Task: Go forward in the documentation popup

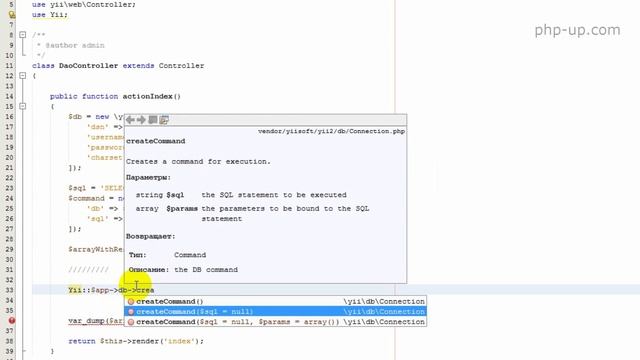Action: pos(141,120)
